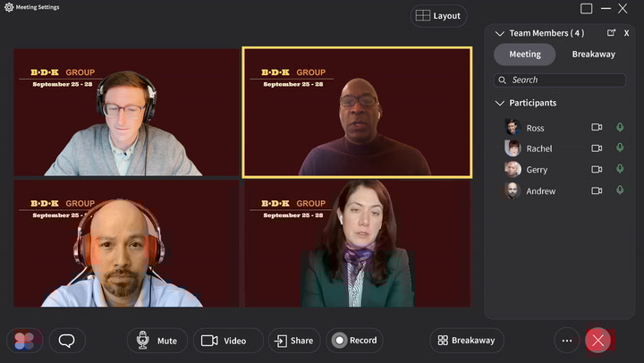Open the chat bubble icon
The image size is (644, 363).
67,341
